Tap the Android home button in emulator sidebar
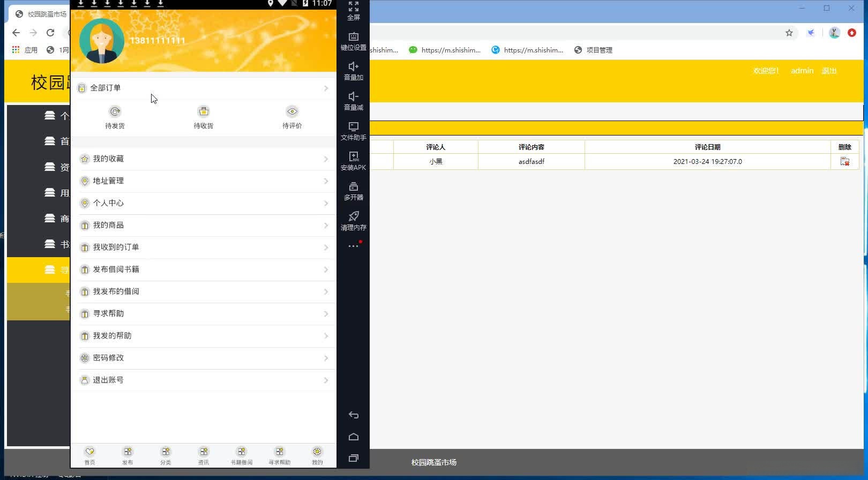 [x=354, y=437]
